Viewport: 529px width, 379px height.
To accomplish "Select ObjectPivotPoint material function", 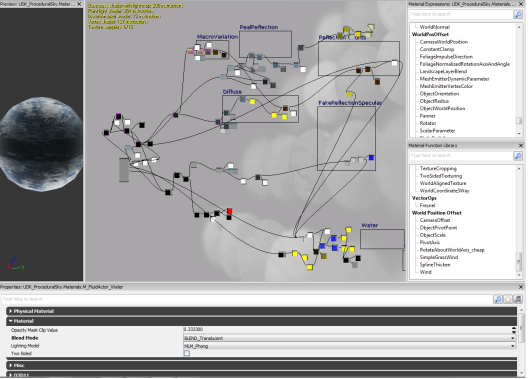I will coord(438,228).
